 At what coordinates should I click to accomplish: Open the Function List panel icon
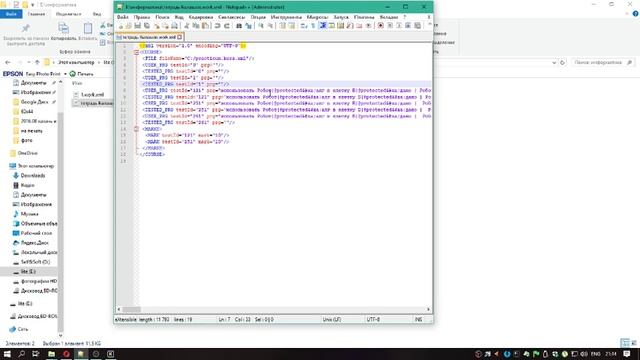(349, 26)
